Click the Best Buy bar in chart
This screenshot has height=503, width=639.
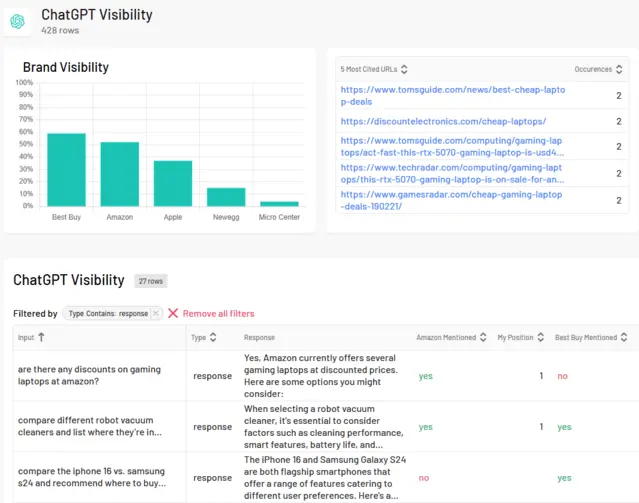pos(66,170)
